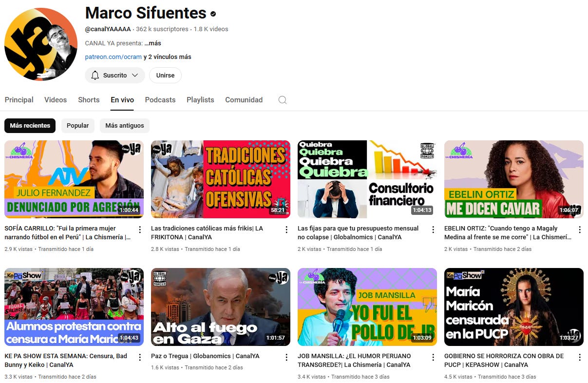Screen dimensions: 588x383
Task: Open María Maricón censurada thumbnail
Action: coord(514,307)
